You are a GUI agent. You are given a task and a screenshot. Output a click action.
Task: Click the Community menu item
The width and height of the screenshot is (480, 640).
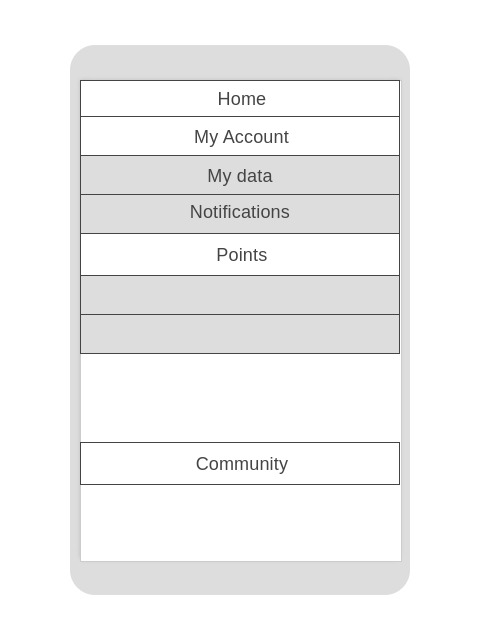point(240,463)
